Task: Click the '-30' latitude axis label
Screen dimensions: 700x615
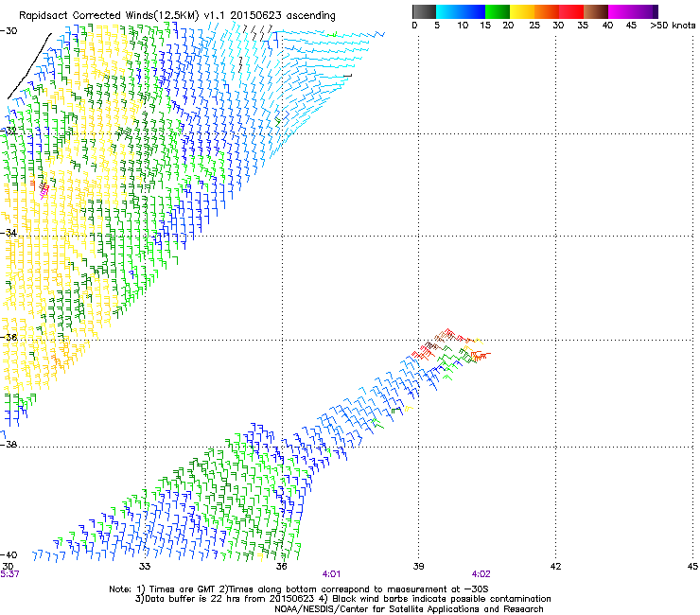Action: coord(9,31)
